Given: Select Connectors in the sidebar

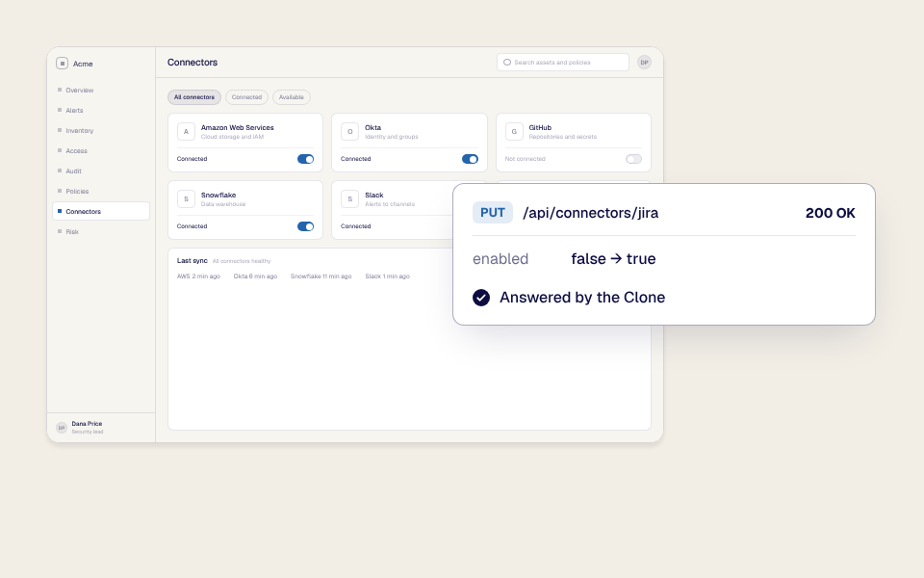Looking at the screenshot, I should (x=101, y=211).
